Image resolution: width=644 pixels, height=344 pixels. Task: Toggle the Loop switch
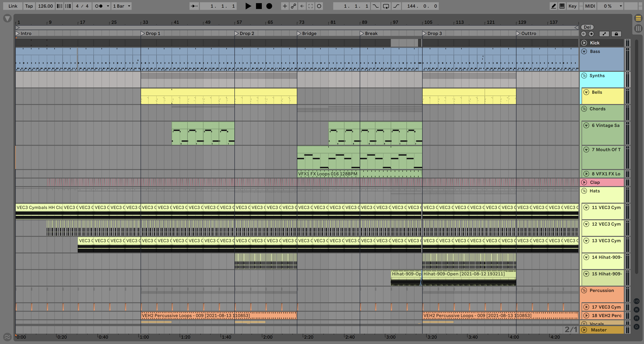pyautogui.click(x=386, y=6)
